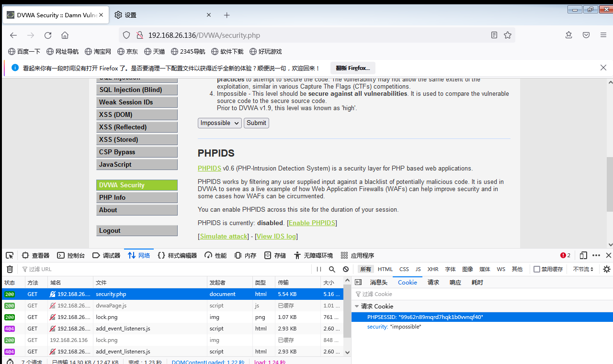The height and width of the screenshot is (364, 613).
Task: Open the 消息头 details tab
Action: pos(378,282)
